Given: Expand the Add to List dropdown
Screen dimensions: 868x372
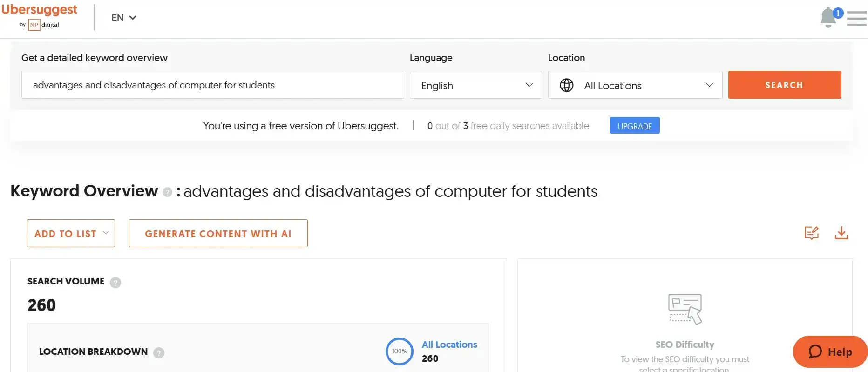Looking at the screenshot, I should click(71, 233).
